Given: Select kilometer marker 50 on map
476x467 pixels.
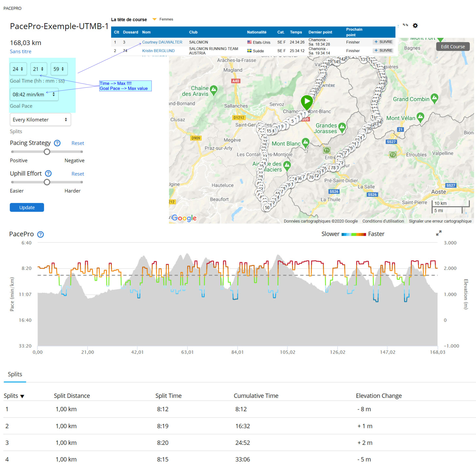Looking at the screenshot, I should 267,208.
